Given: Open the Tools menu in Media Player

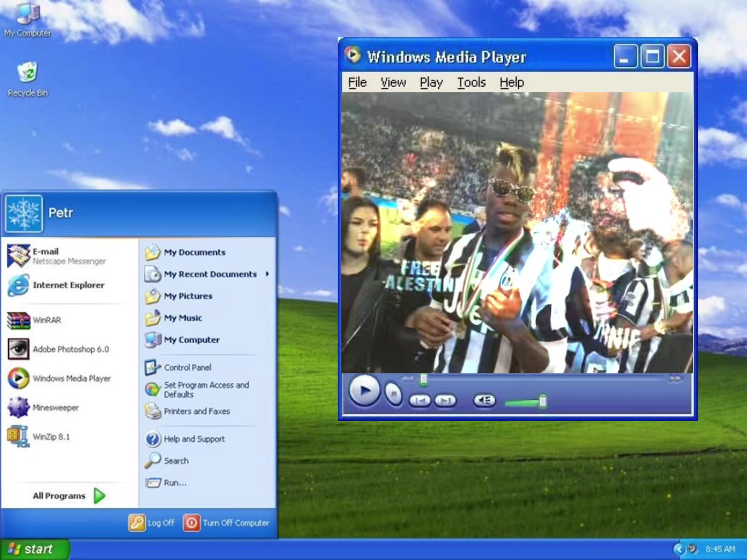Looking at the screenshot, I should click(x=472, y=82).
